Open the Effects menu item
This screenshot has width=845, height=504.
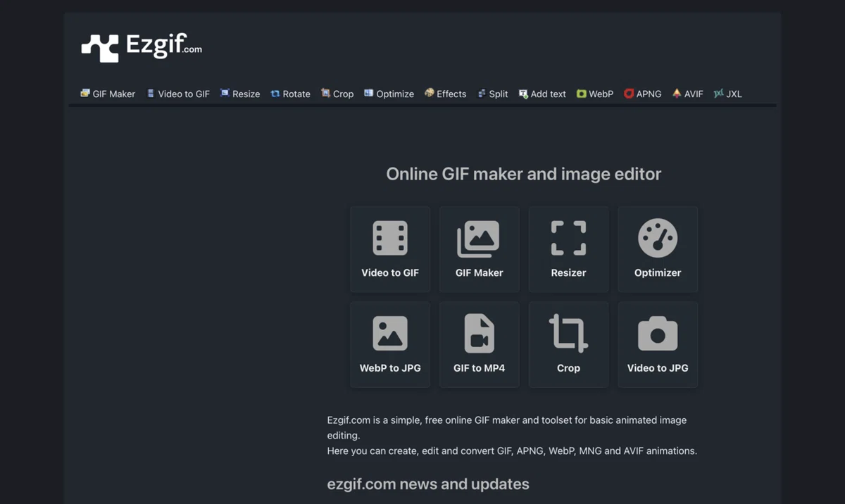445,94
